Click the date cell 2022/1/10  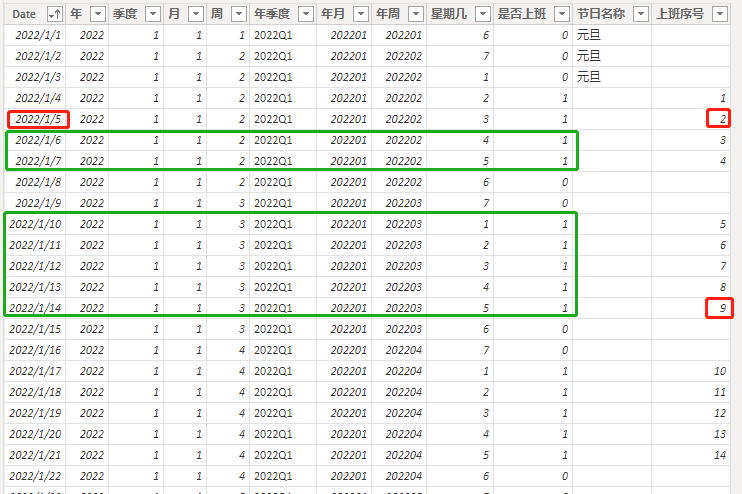point(35,224)
